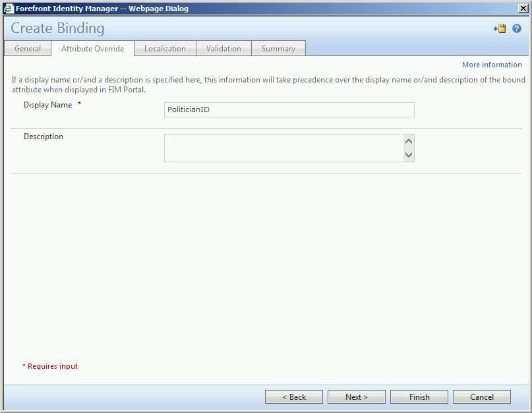
Task: Switch to the General tab
Action: 28,49
